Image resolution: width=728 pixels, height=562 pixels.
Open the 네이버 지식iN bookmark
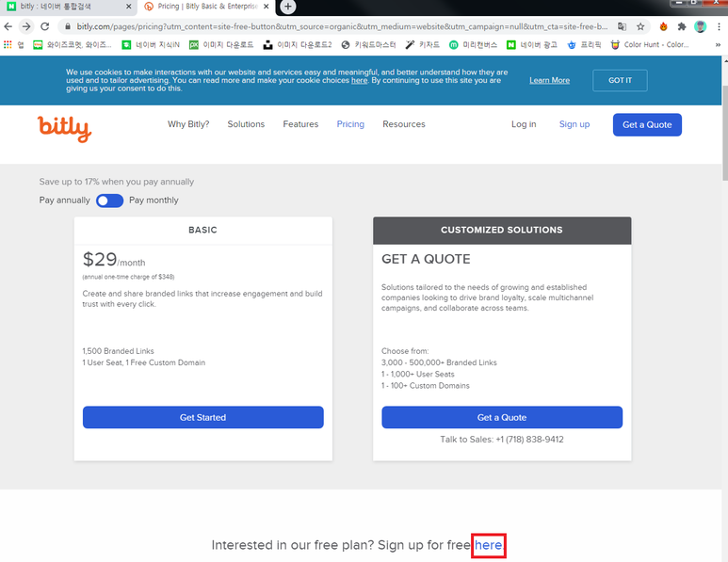tap(151, 44)
